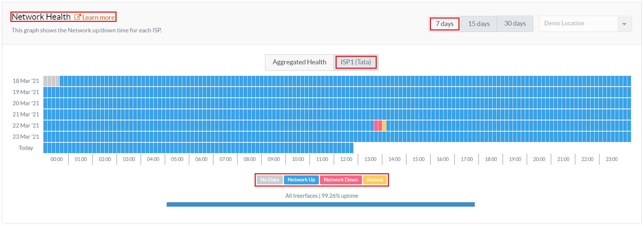Open the Learn more link
Image resolution: width=644 pixels, height=226 pixels.
click(x=98, y=17)
